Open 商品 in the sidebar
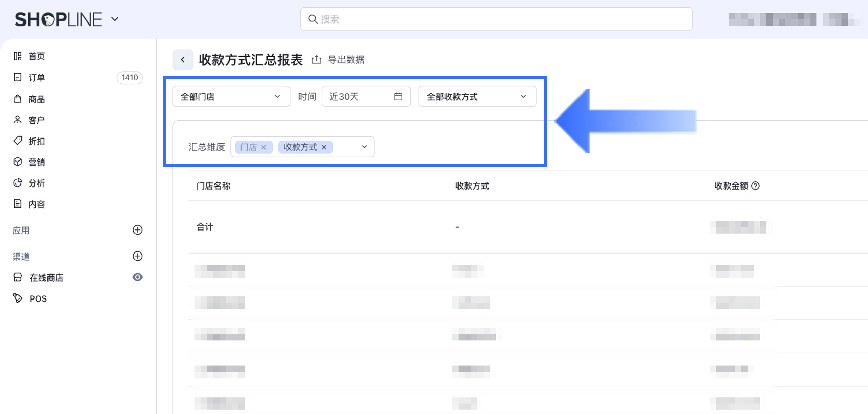Viewport: 868px width, 414px height. 37,99
